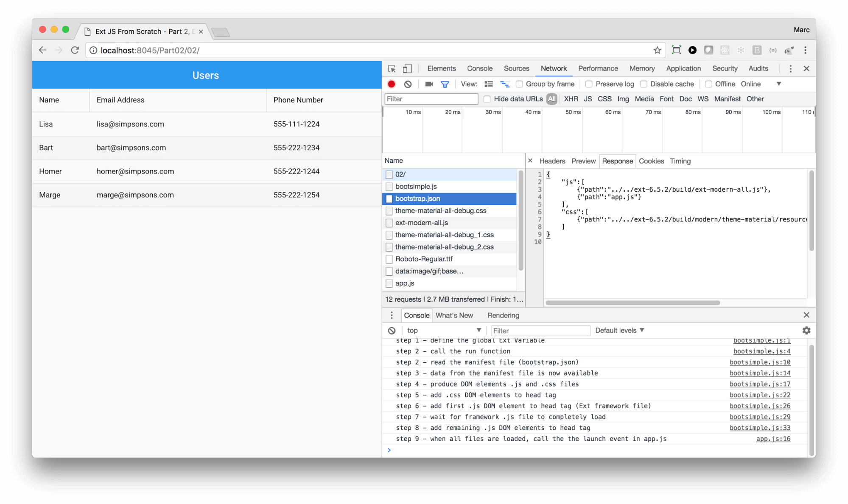This screenshot has width=848, height=504.
Task: Click the B extension icon
Action: point(757,50)
